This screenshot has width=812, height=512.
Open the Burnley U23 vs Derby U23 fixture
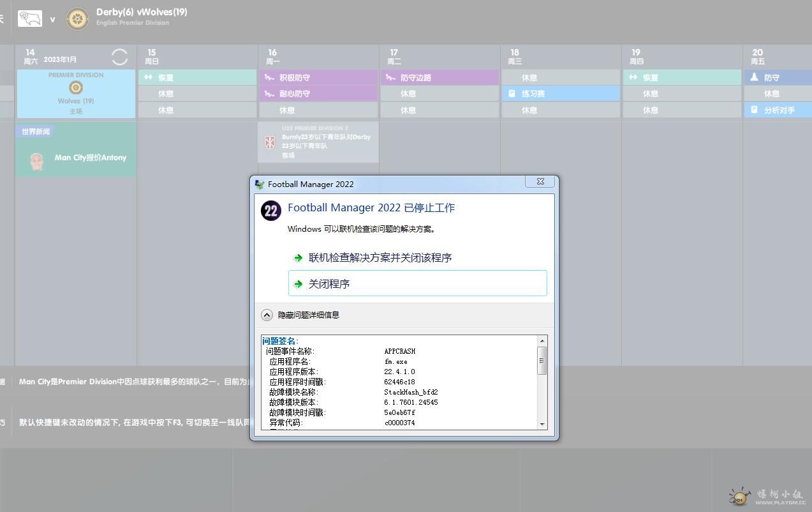(x=319, y=142)
